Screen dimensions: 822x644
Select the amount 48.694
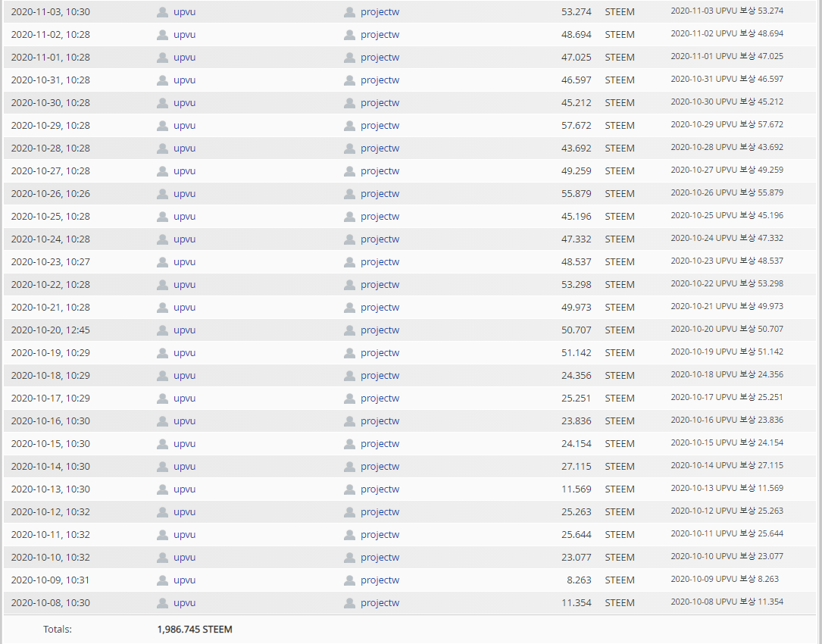point(576,35)
